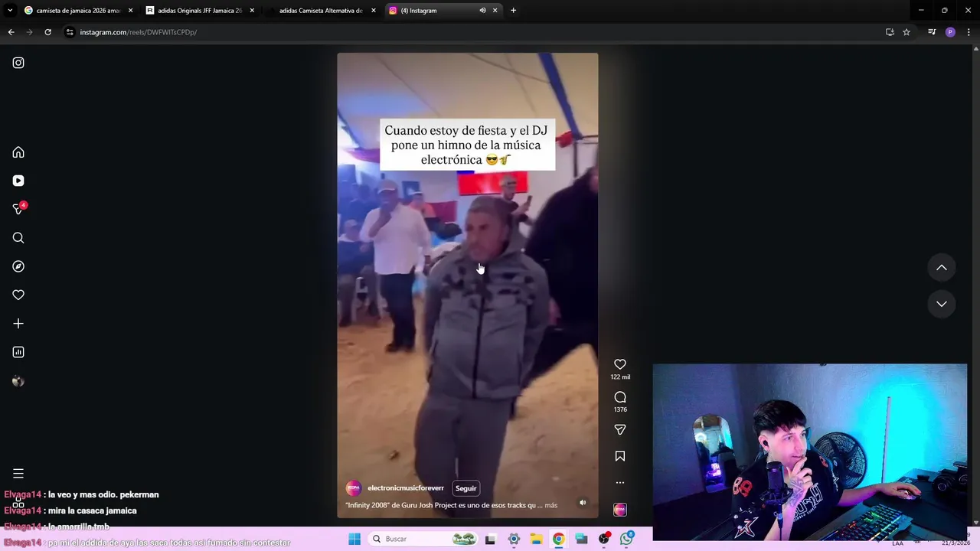Close the 'camiseta de jamaica 2026' tab
The width and height of the screenshot is (980, 551).
pyautogui.click(x=130, y=11)
